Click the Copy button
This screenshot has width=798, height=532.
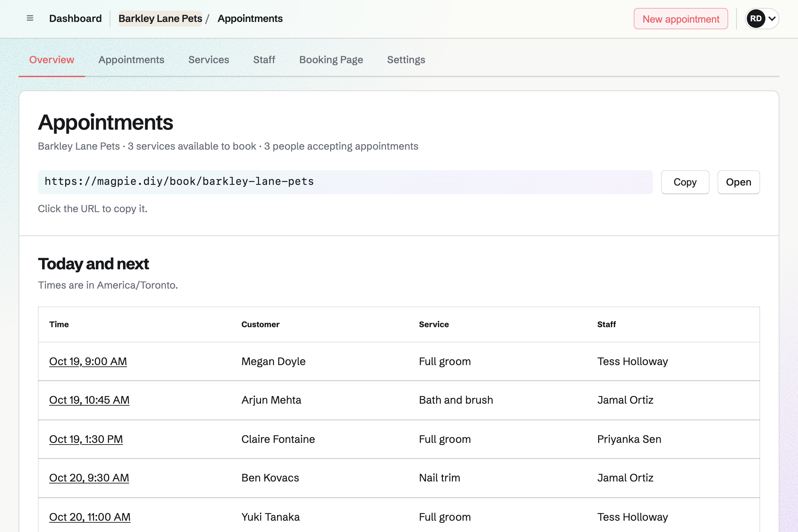(685, 182)
